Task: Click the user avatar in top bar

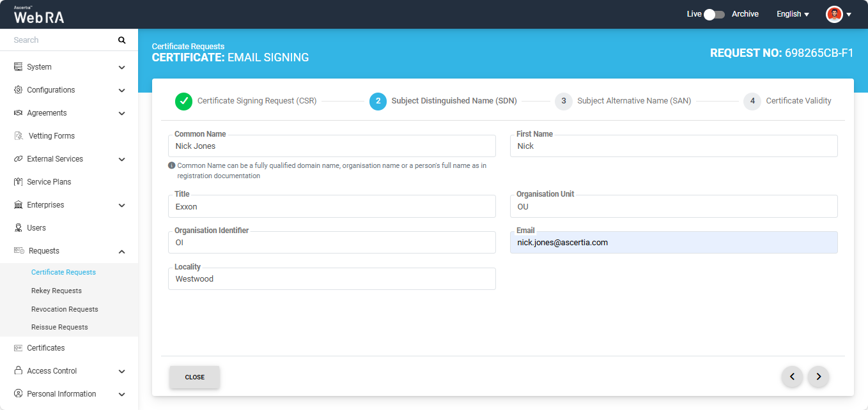Action: pyautogui.click(x=834, y=14)
